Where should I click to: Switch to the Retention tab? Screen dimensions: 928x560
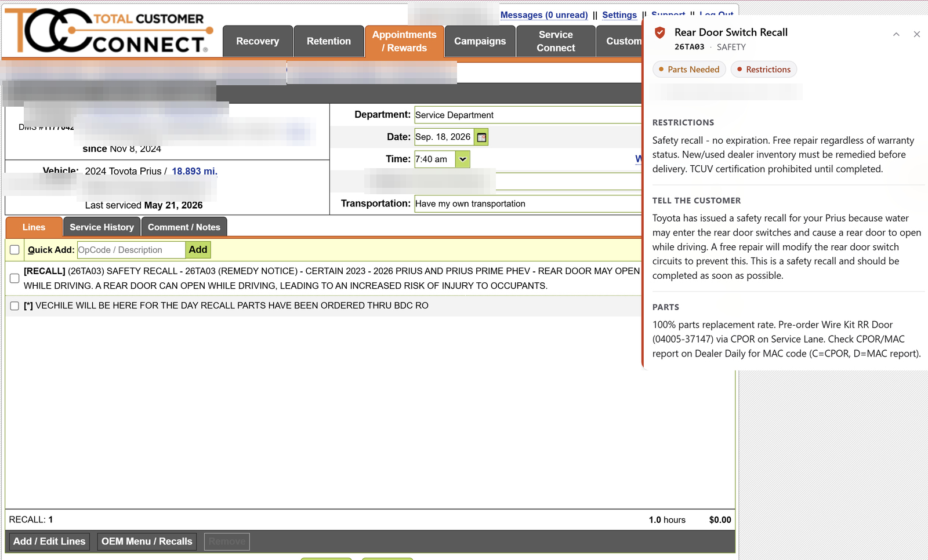coord(329,41)
